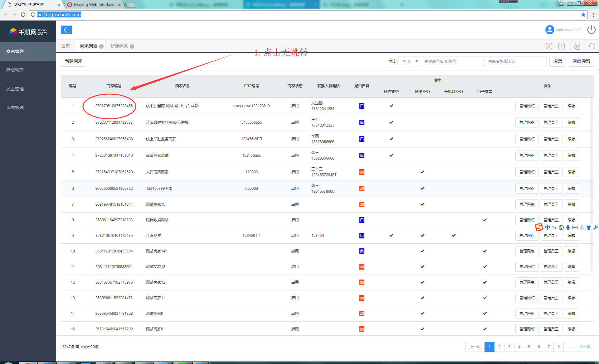This screenshot has height=364, width=599.
Task: Go to page 2 of results
Action: pos(499,347)
